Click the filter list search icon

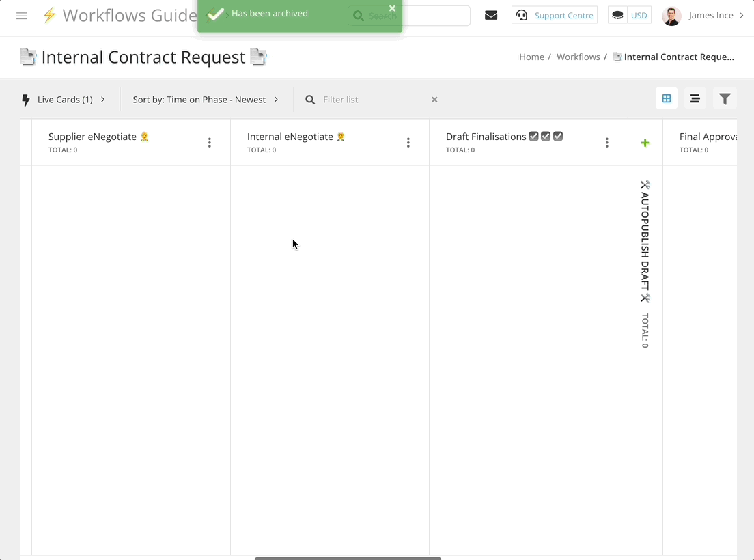pos(310,100)
